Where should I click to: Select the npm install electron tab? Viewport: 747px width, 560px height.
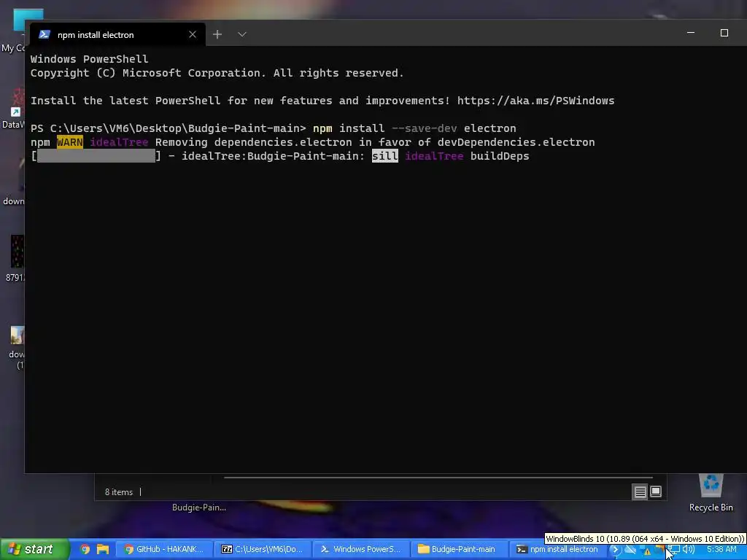117,35
